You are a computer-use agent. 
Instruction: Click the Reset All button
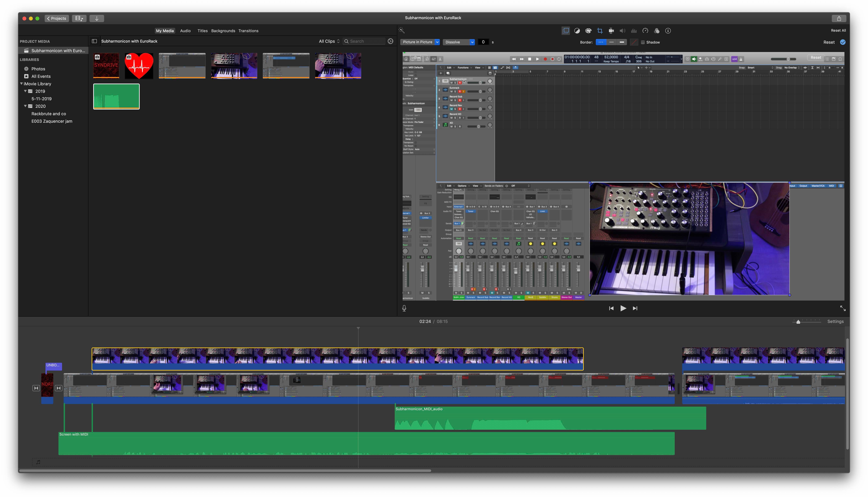coord(838,30)
